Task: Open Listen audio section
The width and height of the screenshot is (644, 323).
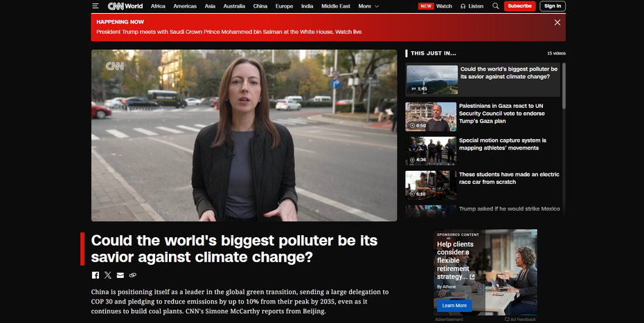Action: [x=472, y=6]
